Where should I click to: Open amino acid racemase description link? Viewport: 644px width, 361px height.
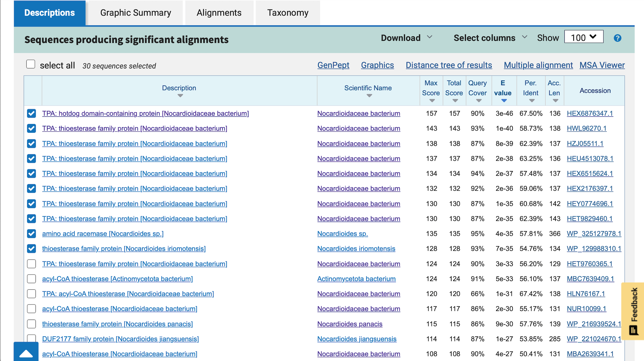point(103,234)
